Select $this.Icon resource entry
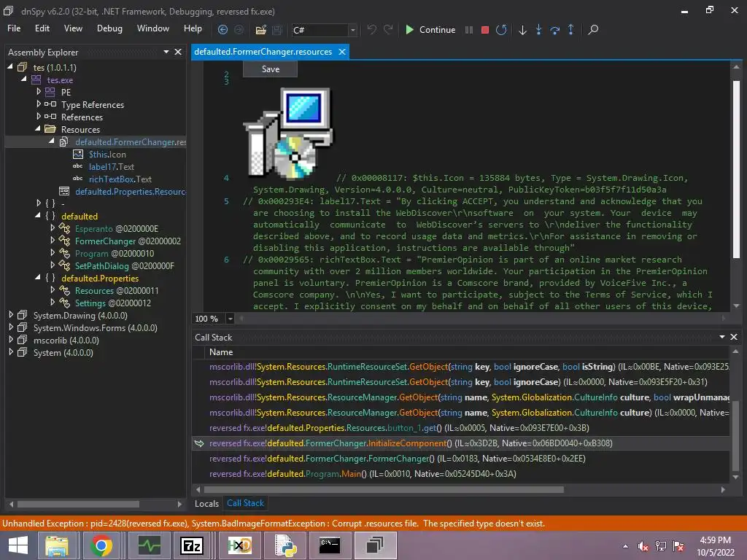 pos(107,155)
